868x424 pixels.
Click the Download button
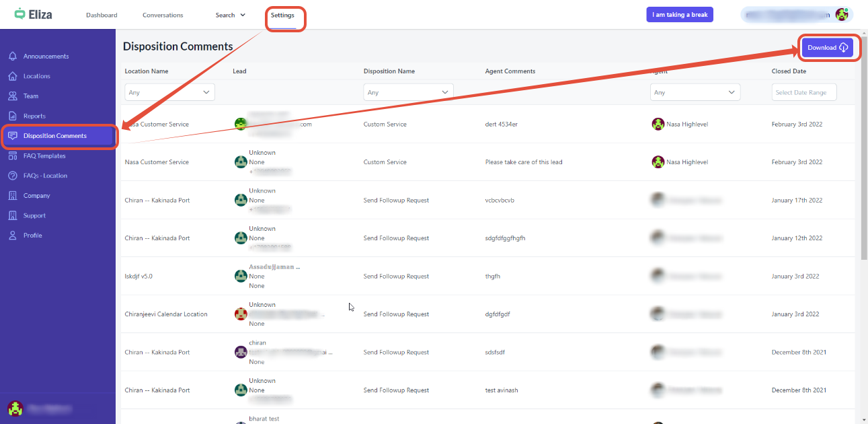(827, 48)
